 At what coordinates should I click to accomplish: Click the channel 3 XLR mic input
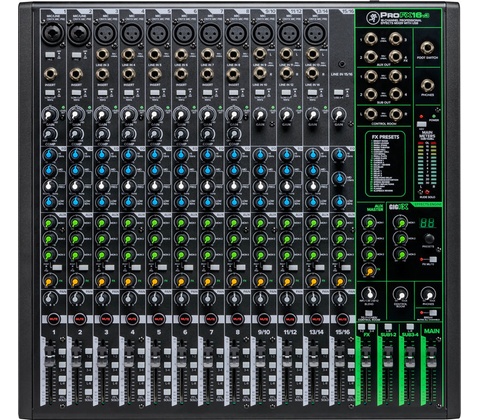105,34
